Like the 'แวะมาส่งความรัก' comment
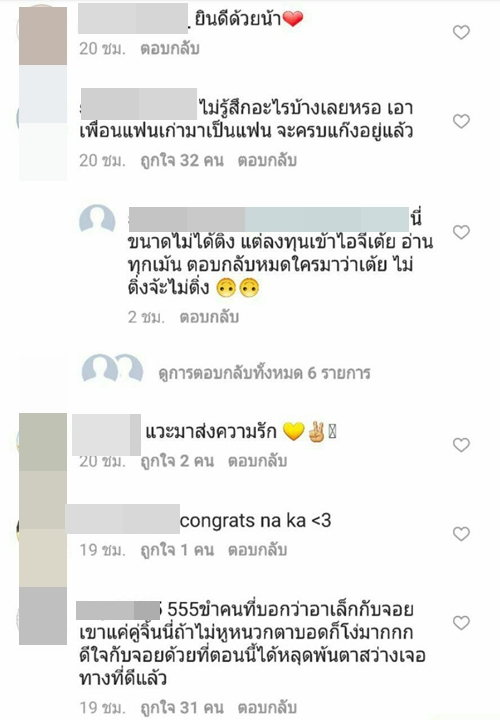The width and height of the screenshot is (500, 720). coord(461,445)
